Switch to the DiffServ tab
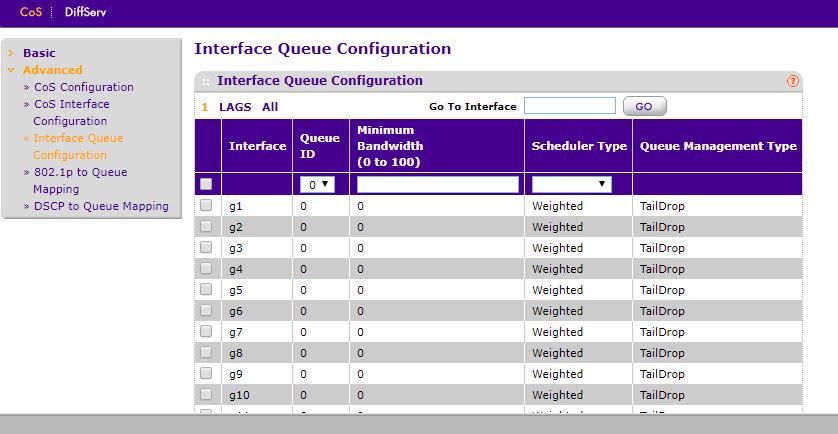 (x=86, y=12)
